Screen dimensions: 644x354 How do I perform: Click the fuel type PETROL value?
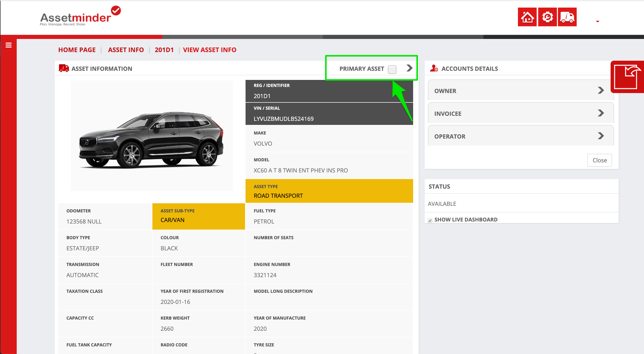click(x=264, y=222)
